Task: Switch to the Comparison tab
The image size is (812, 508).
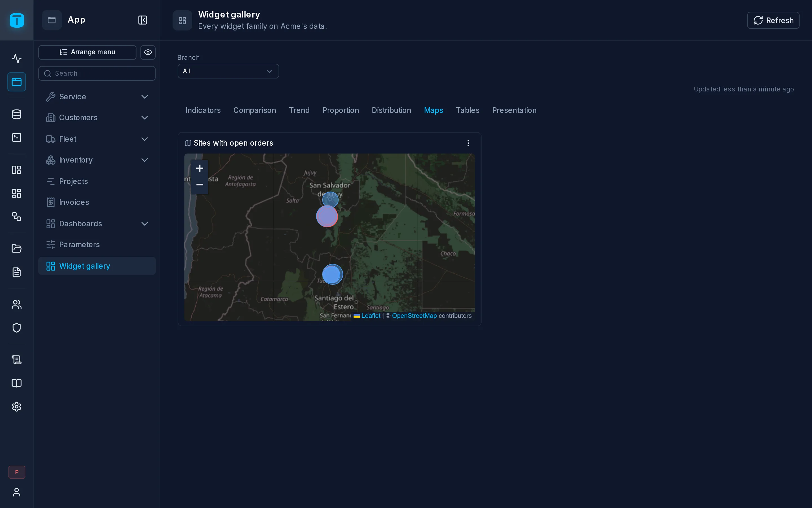Action: (255, 110)
